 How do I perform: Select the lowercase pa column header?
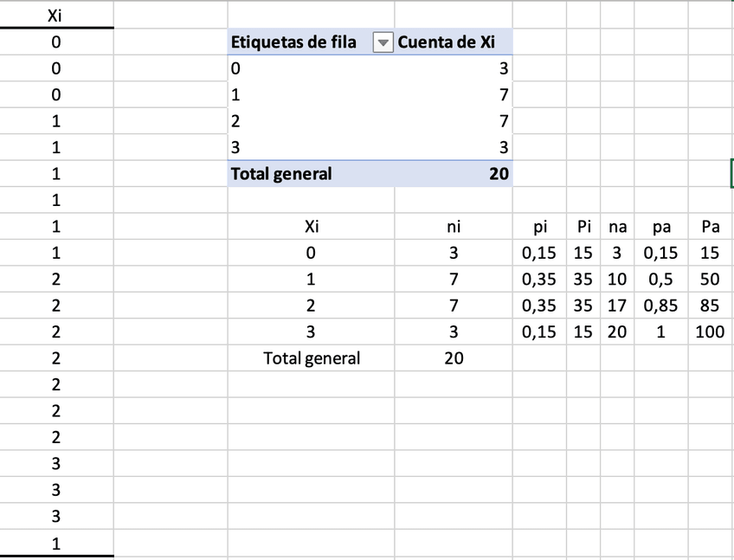661,227
